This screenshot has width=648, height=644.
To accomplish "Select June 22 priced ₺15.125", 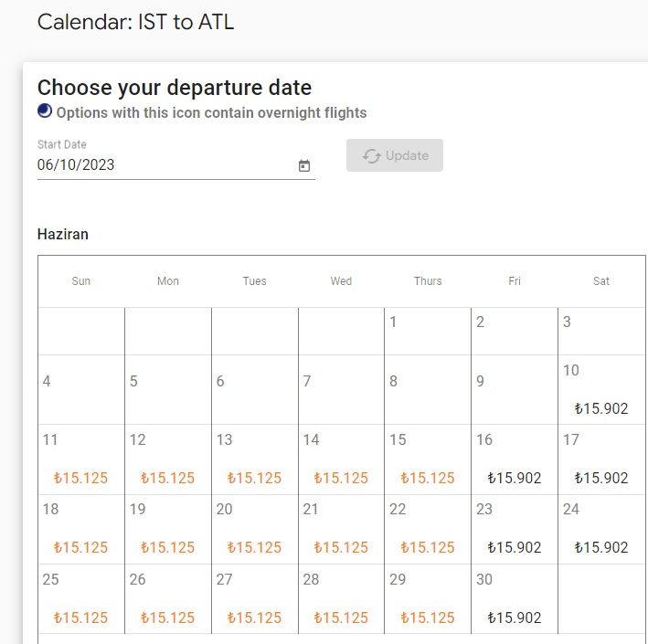I will coord(428,529).
